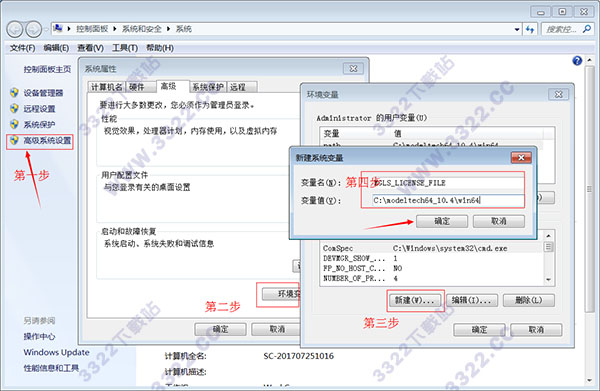600x391 pixels.
Task: Open 高级系统设置 link
Action: (47, 141)
